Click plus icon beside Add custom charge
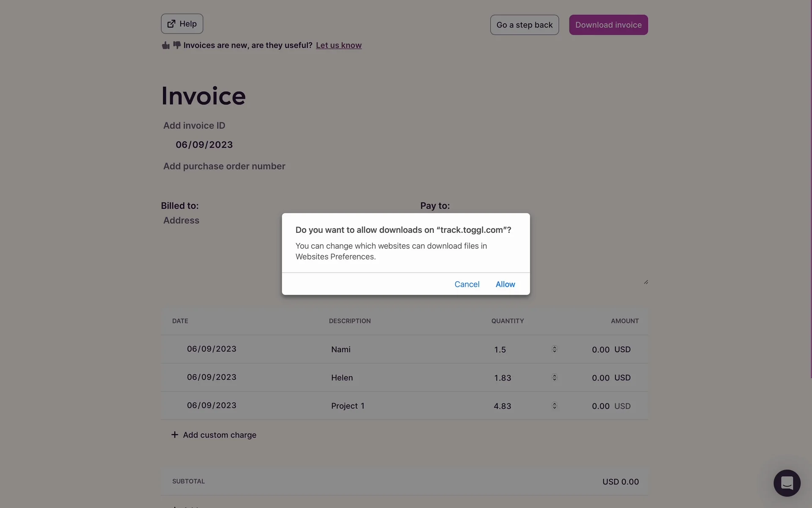Viewport: 812px width, 508px height. (174, 435)
